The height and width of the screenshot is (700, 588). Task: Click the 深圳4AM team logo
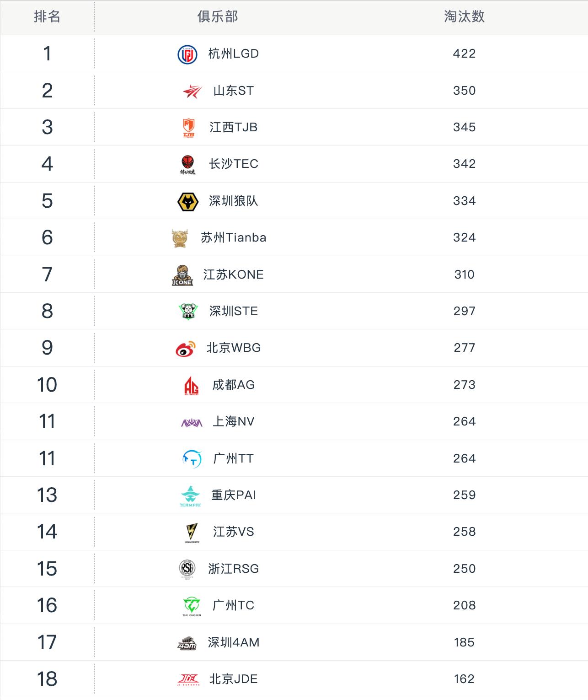187,643
